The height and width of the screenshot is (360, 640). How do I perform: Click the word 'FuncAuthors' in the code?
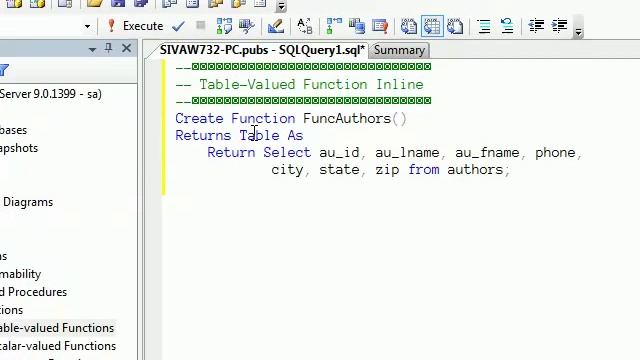click(347, 118)
